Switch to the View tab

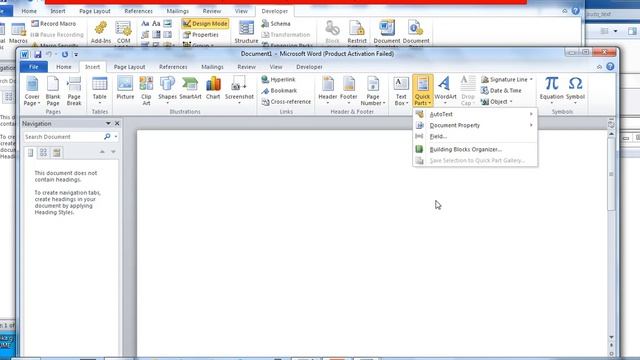pos(276,67)
